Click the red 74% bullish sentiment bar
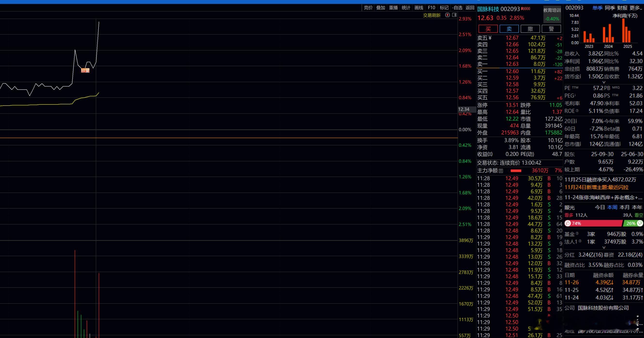The height and width of the screenshot is (338, 644). coord(598,223)
